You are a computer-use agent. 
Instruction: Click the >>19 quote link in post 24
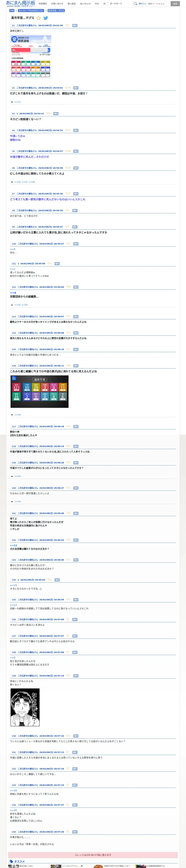pos(13,585)
